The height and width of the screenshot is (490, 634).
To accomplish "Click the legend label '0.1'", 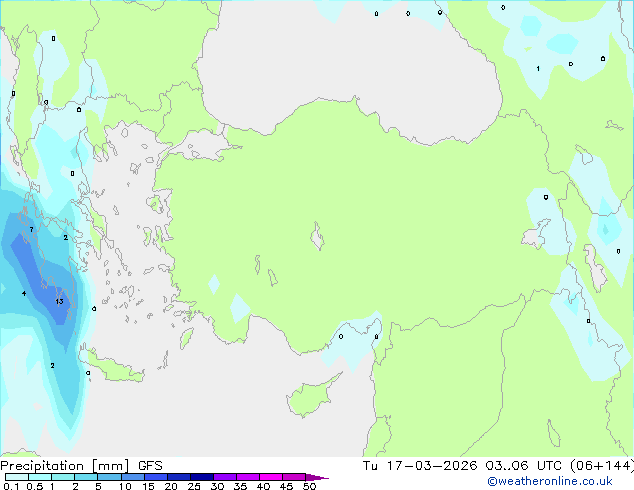I will pos(11,486).
